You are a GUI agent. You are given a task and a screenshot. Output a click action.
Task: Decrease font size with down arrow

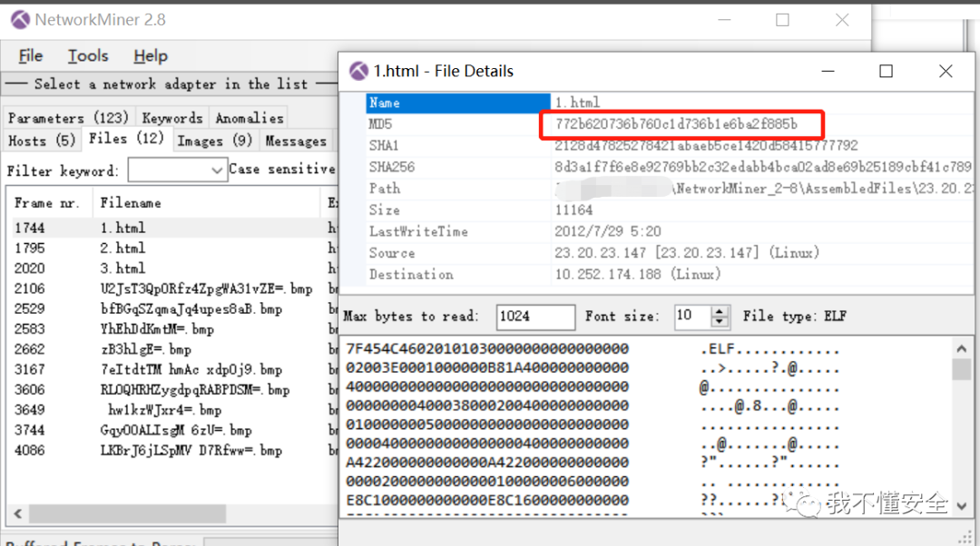click(x=720, y=322)
